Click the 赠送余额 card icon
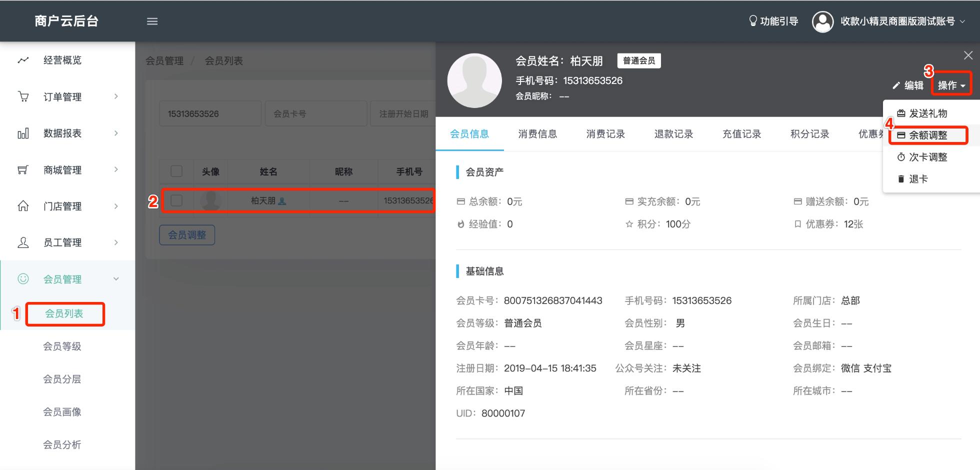Screen dimensions: 980x470 (x=797, y=201)
